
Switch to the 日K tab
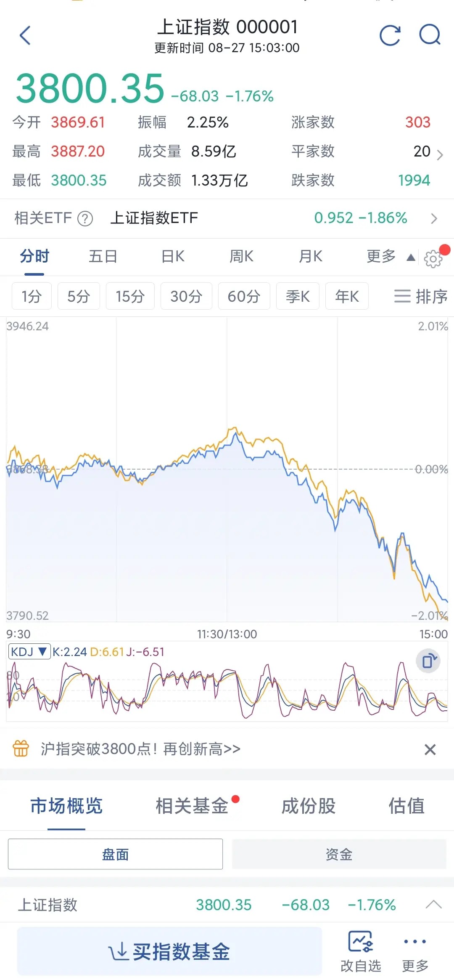click(173, 256)
